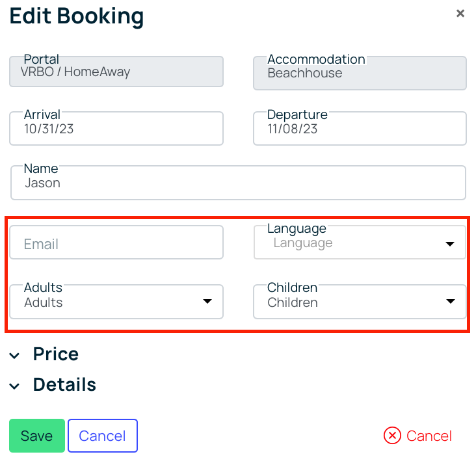The width and height of the screenshot is (476, 463).
Task: Focus the Email input field
Action: (x=116, y=243)
